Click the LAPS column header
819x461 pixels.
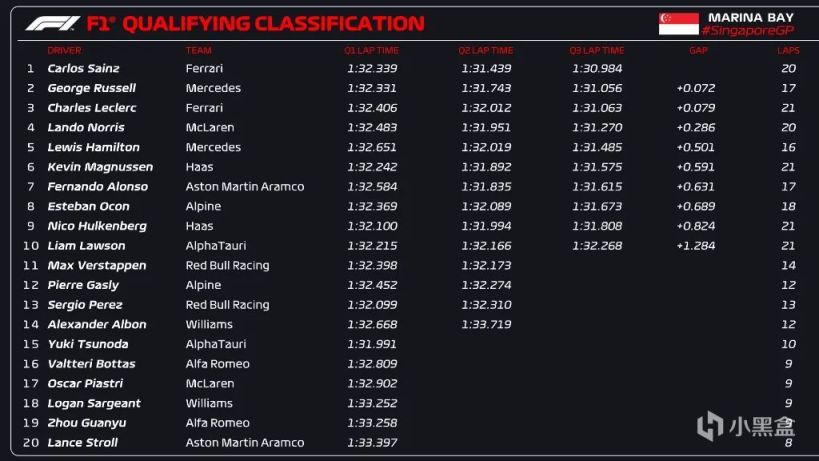pyautogui.click(x=788, y=50)
